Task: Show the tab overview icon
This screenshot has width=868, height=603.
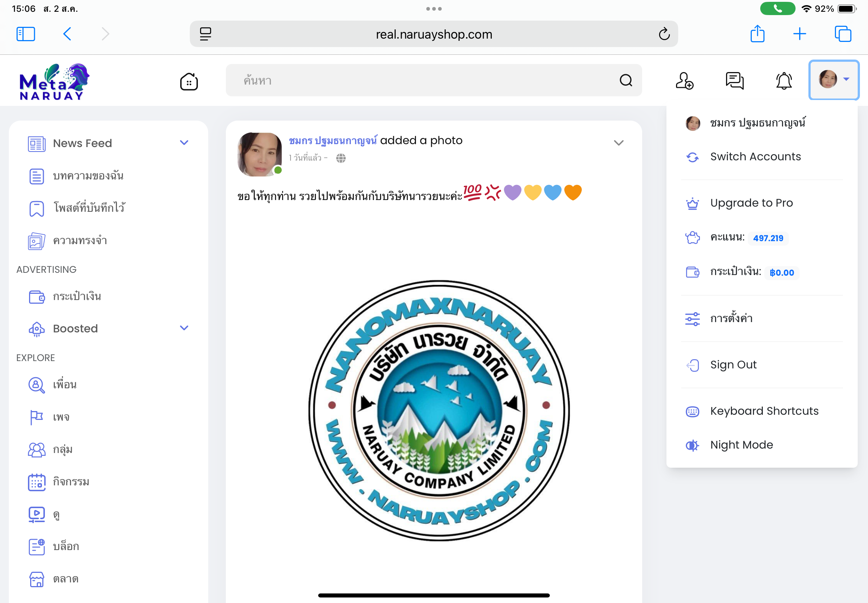Action: coord(843,34)
